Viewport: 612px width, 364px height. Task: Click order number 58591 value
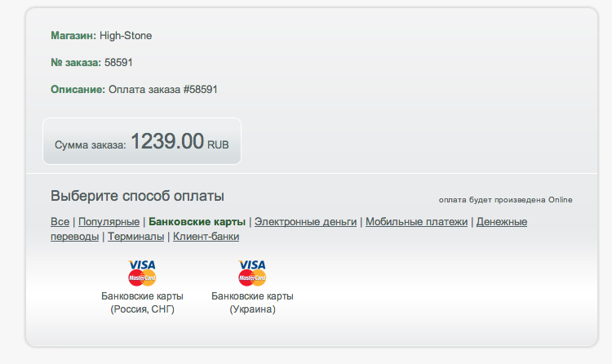[118, 63]
